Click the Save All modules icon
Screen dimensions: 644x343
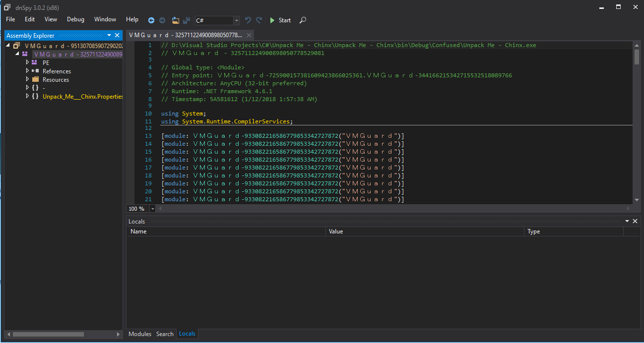click(x=186, y=20)
